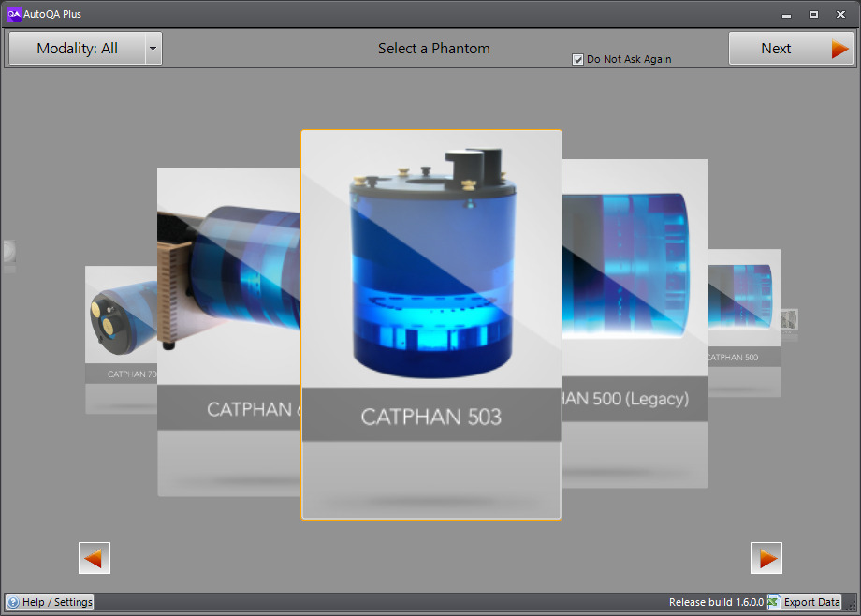
Task: Uncheck the Do Not Ask Again checkbox
Action: pos(578,60)
